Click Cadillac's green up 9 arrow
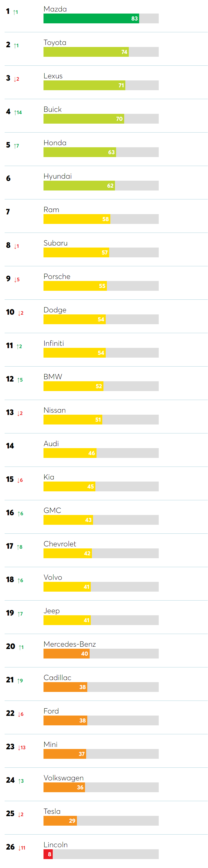Screen dimensions: 208x868 pos(20,680)
